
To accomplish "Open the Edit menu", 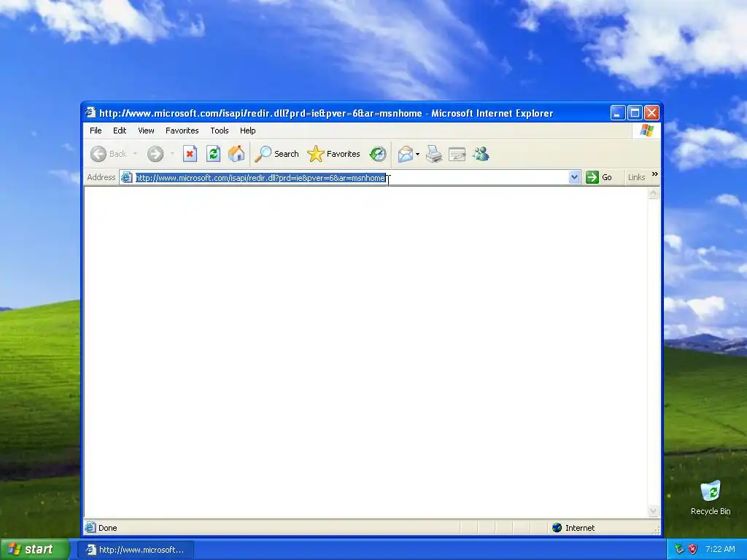I will coord(120,131).
